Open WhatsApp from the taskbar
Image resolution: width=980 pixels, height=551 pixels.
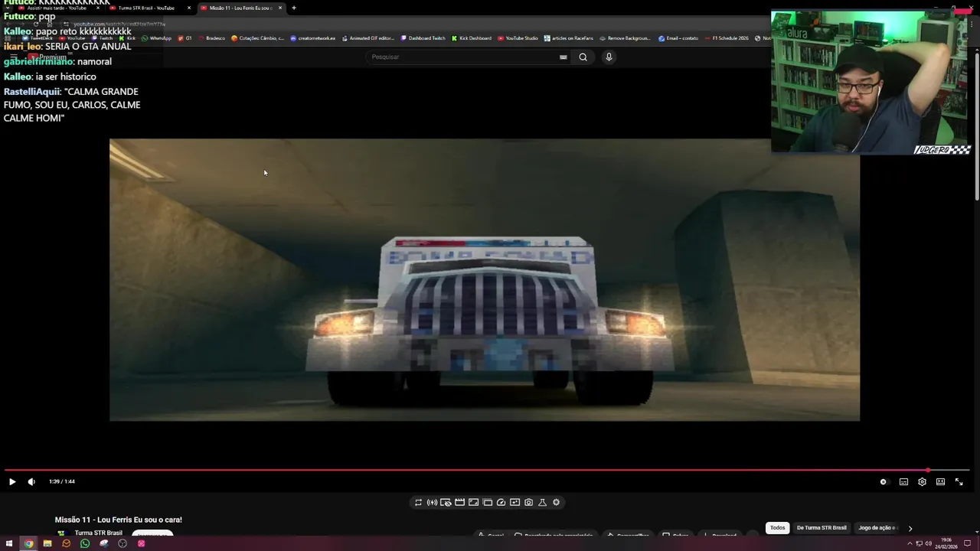click(85, 543)
